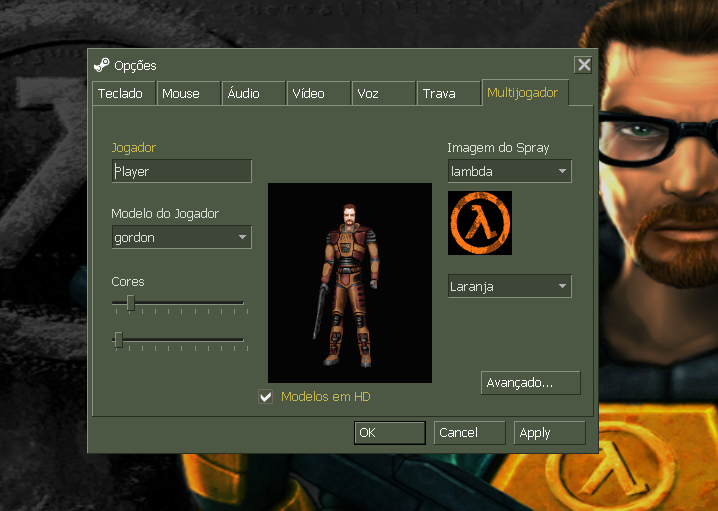Open the Modelo do Jogador dropdown showing gordon
Image resolution: width=718 pixels, height=511 pixels.
(182, 237)
